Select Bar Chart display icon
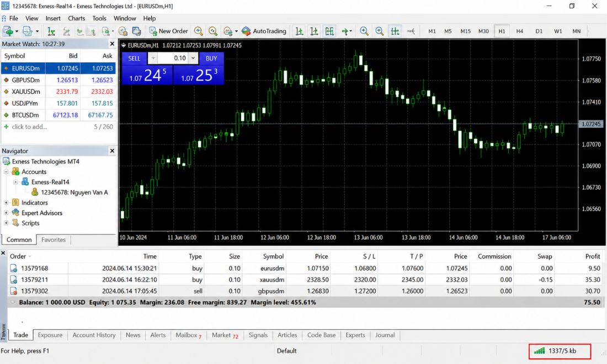This screenshot has width=607, height=364. pos(299,31)
